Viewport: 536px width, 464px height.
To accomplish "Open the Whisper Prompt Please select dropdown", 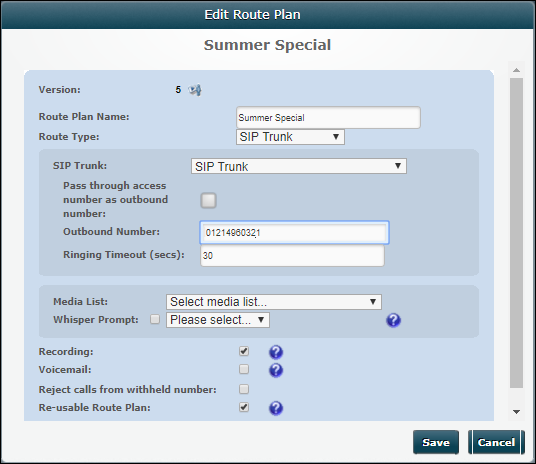I will (218, 320).
